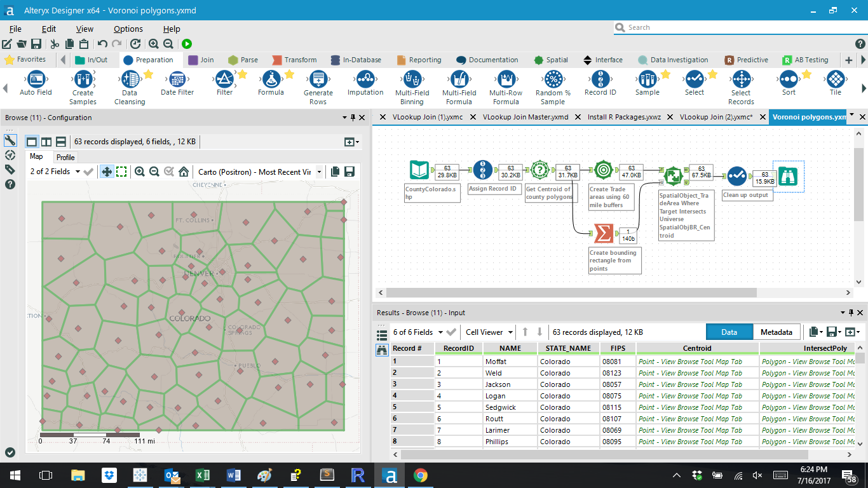Open the Summarize tool on the canvas
The image size is (868, 488).
point(602,233)
